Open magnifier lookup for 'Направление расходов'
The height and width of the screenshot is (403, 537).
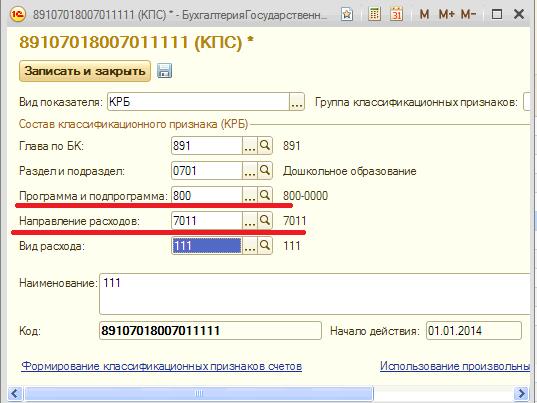tap(265, 221)
